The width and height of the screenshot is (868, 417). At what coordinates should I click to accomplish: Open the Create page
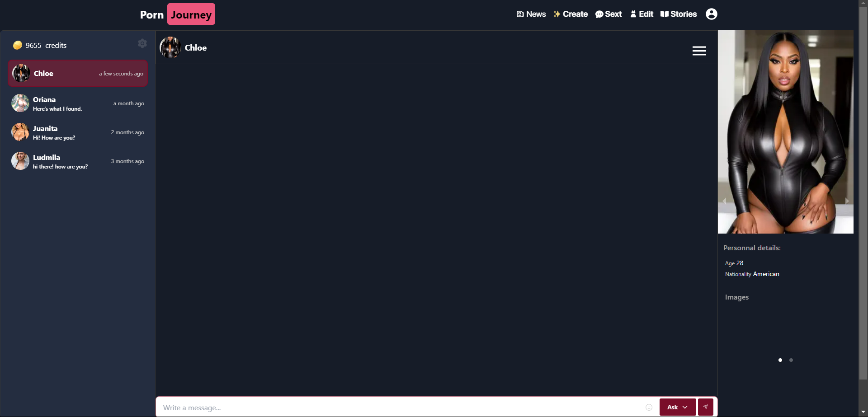pos(571,14)
